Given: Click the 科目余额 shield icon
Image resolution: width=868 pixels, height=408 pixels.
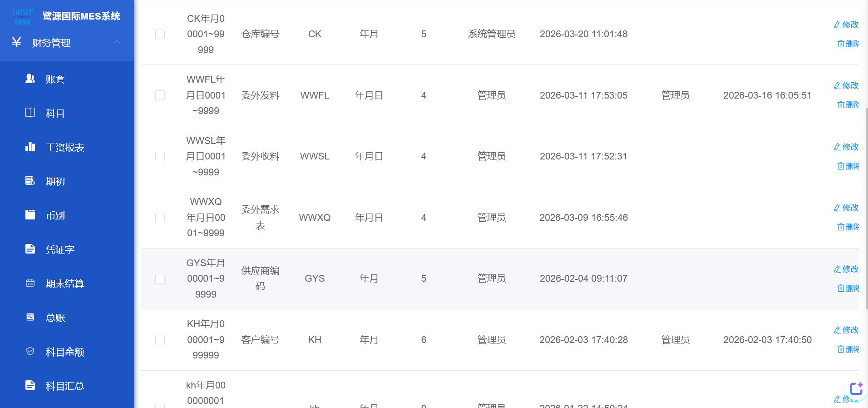Looking at the screenshot, I should [30, 352].
